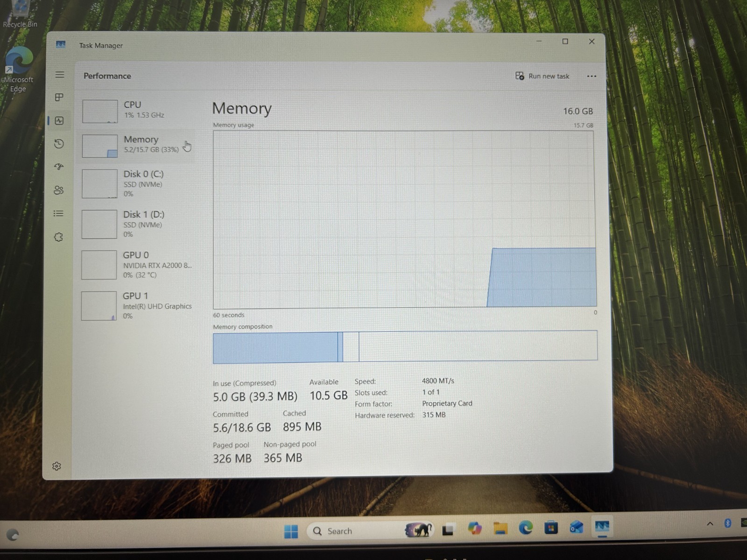Click the Run new task button
The width and height of the screenshot is (747, 560).
click(x=543, y=76)
